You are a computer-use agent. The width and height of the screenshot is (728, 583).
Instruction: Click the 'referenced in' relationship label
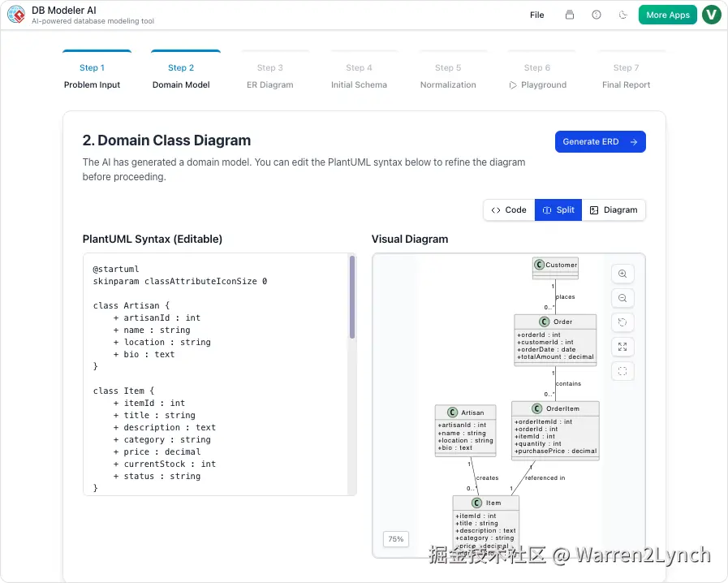(x=545, y=478)
